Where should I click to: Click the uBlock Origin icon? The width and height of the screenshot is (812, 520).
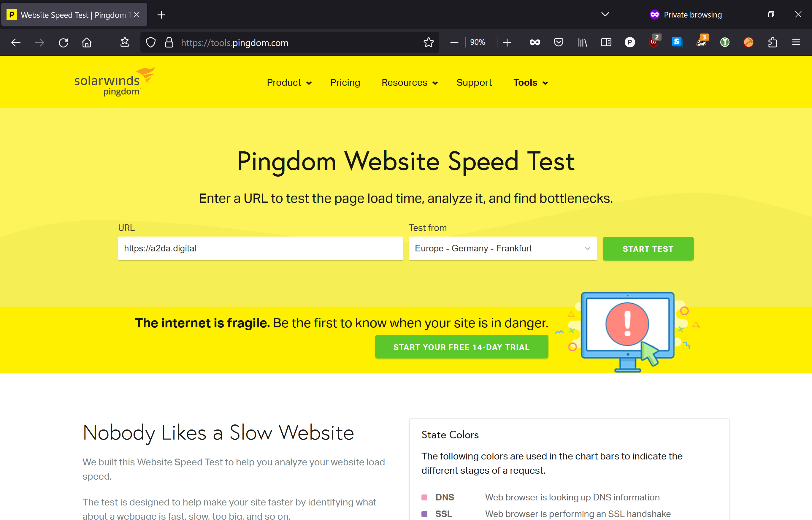click(653, 42)
